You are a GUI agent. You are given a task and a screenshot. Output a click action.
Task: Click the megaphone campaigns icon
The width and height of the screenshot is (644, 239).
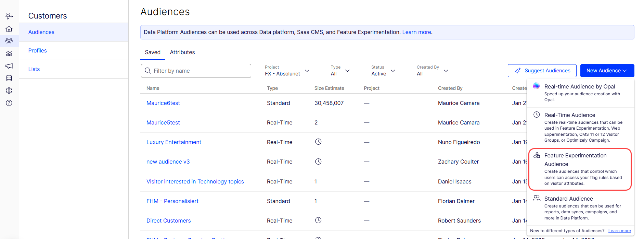pos(9,66)
